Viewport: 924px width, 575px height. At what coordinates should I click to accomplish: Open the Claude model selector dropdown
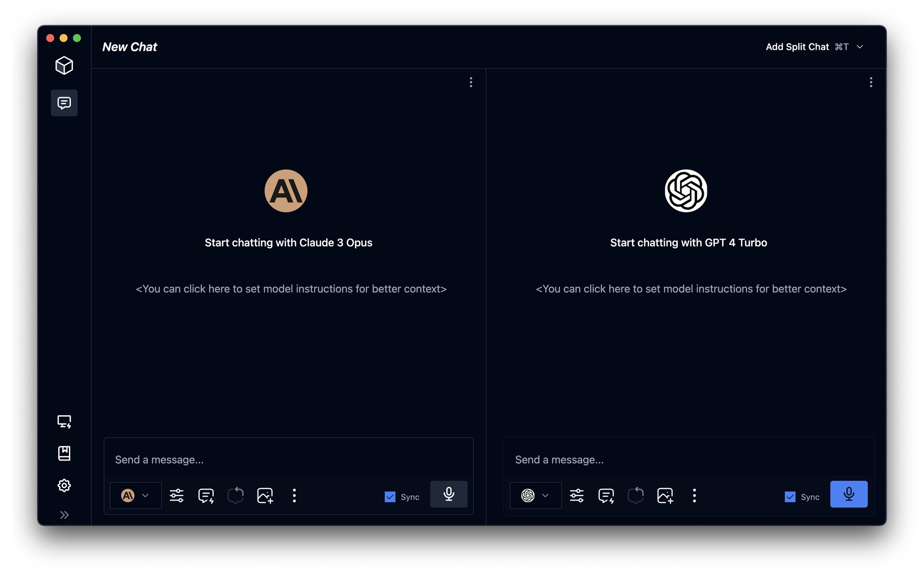coord(135,496)
